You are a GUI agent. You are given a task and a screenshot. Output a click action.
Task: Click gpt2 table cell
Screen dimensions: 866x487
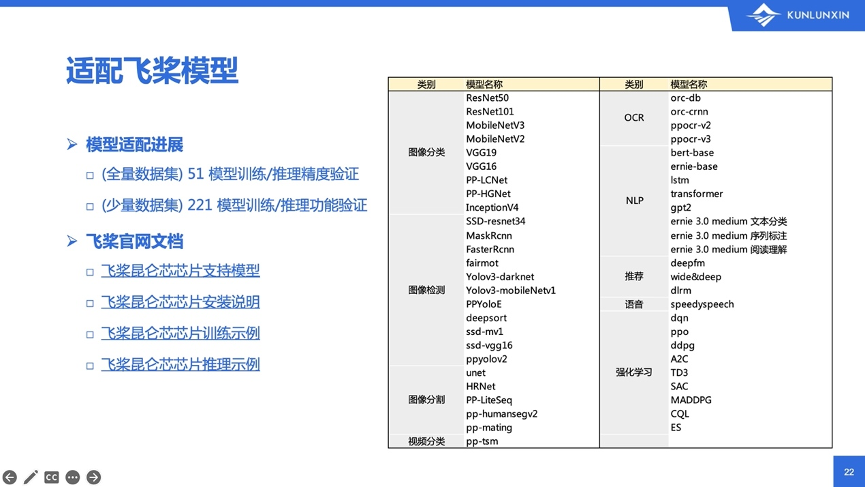click(680, 208)
